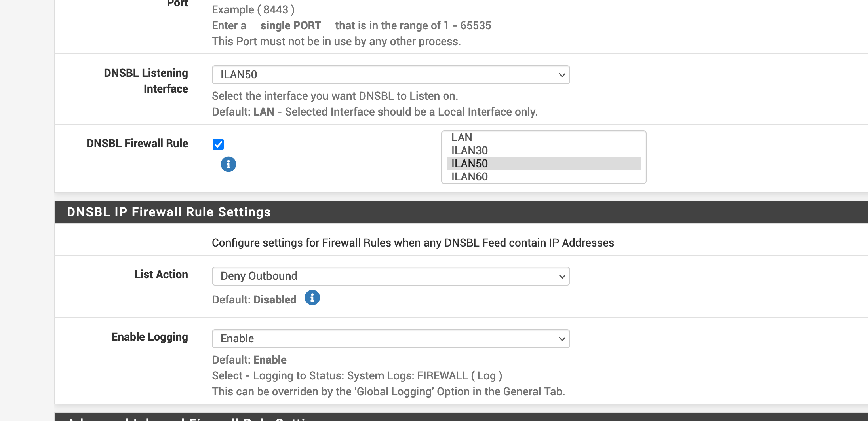Choose ILAN50 in the firewall interface list

pyautogui.click(x=469, y=163)
